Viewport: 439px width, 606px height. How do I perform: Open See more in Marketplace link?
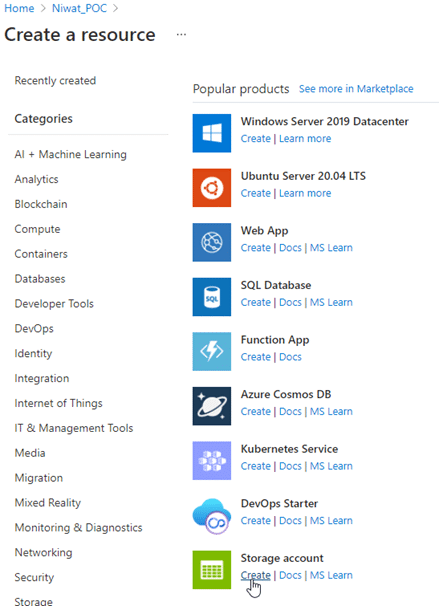pos(356,89)
